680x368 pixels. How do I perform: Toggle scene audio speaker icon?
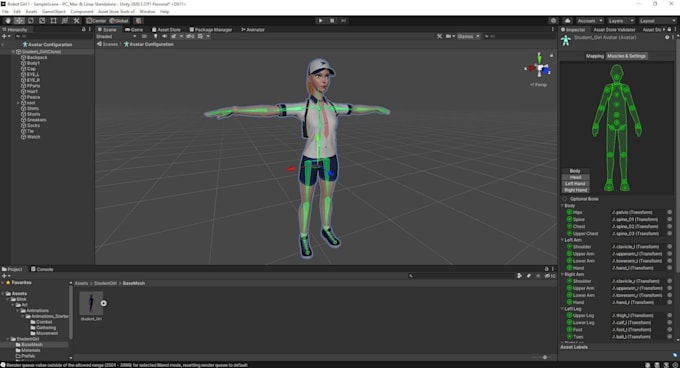pos(164,36)
